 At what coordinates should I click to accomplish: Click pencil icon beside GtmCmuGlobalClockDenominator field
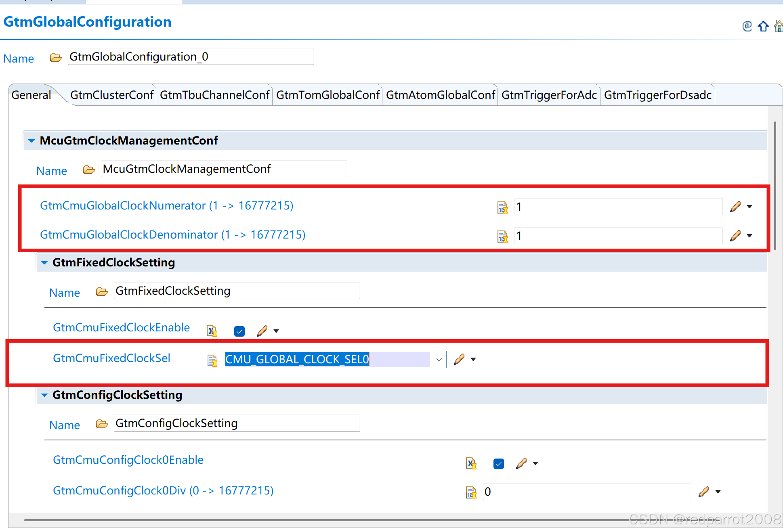pos(735,236)
